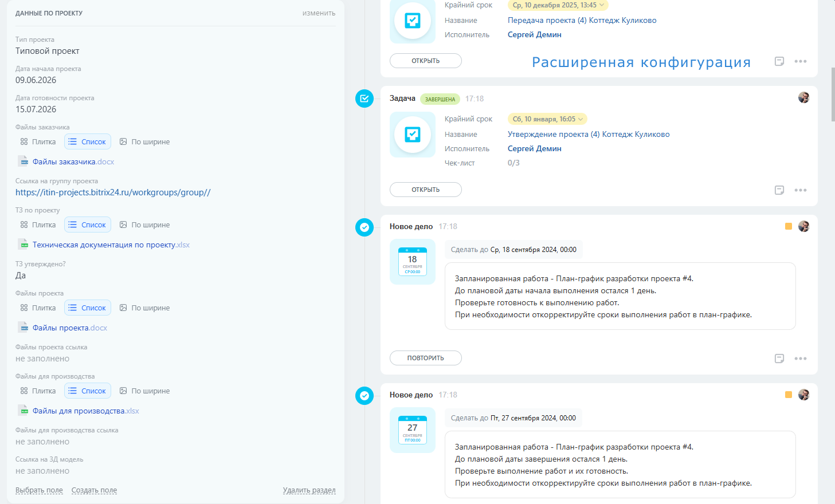The width and height of the screenshot is (835, 504).
Task: Open note icon on Передача проекта card
Action: pyautogui.click(x=779, y=61)
